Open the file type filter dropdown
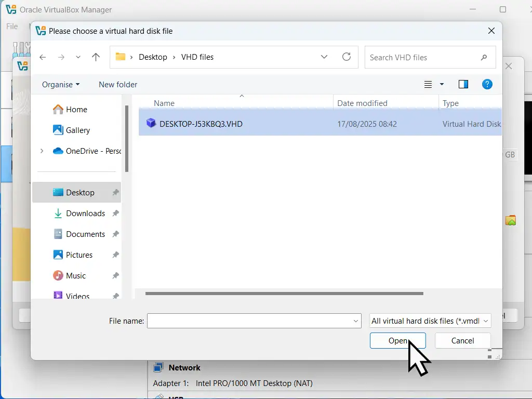The height and width of the screenshot is (399, 532). tap(430, 321)
